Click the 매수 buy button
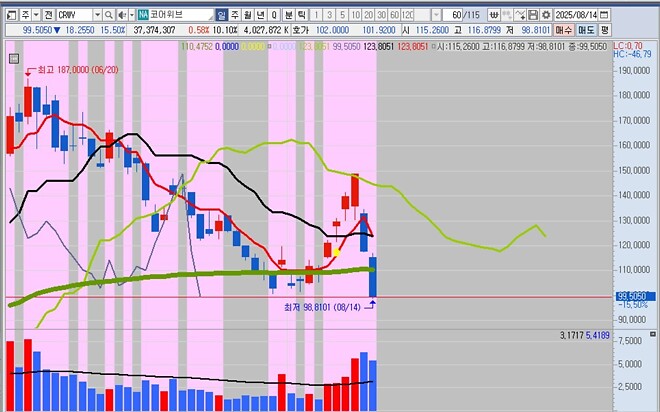660x412 pixels. [564, 30]
